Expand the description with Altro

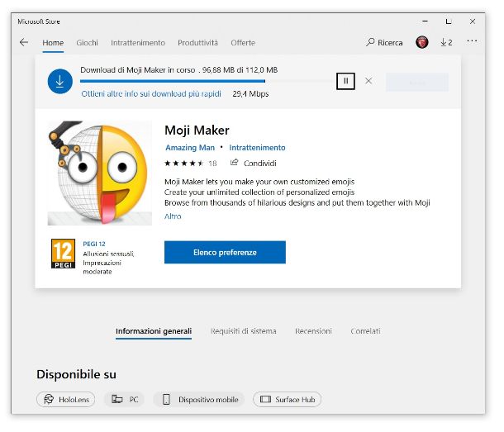(x=173, y=216)
